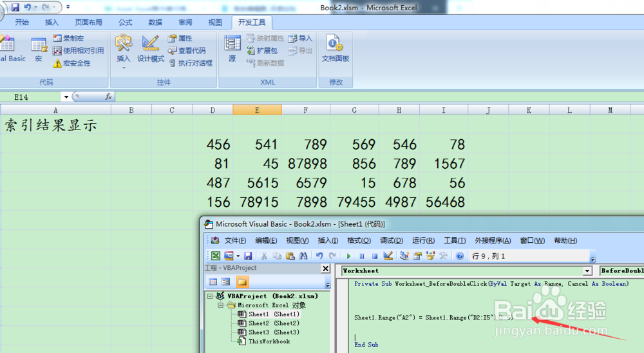Click the Name Box showing E14
The image size is (644, 353).
[x=32, y=97]
